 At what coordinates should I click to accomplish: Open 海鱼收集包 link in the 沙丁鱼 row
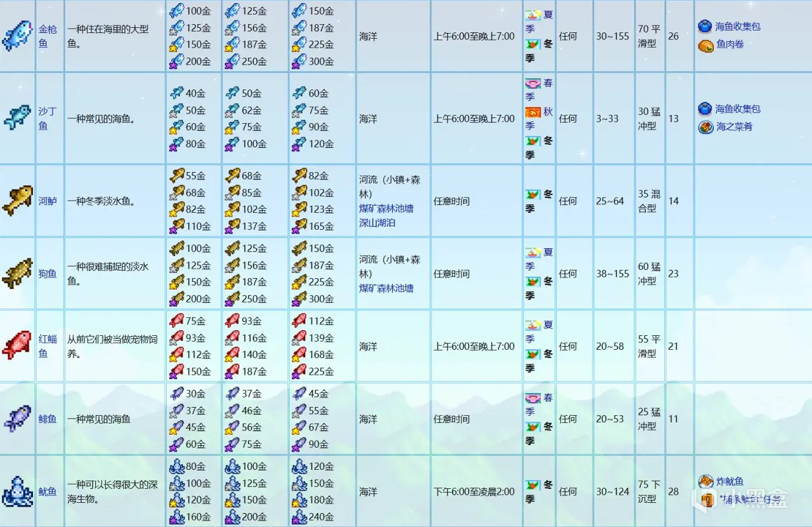pos(738,109)
